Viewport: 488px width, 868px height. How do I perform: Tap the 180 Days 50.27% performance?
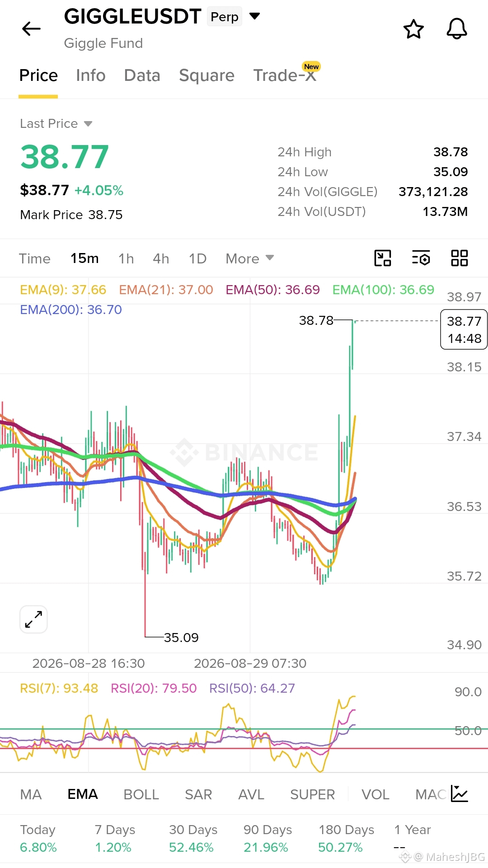pyautogui.click(x=346, y=838)
